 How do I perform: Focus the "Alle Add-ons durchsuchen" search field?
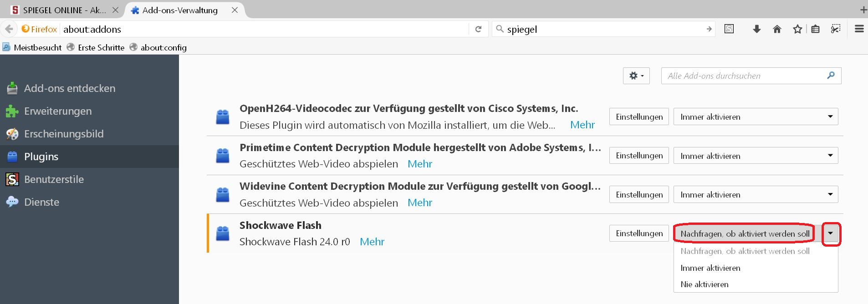745,76
